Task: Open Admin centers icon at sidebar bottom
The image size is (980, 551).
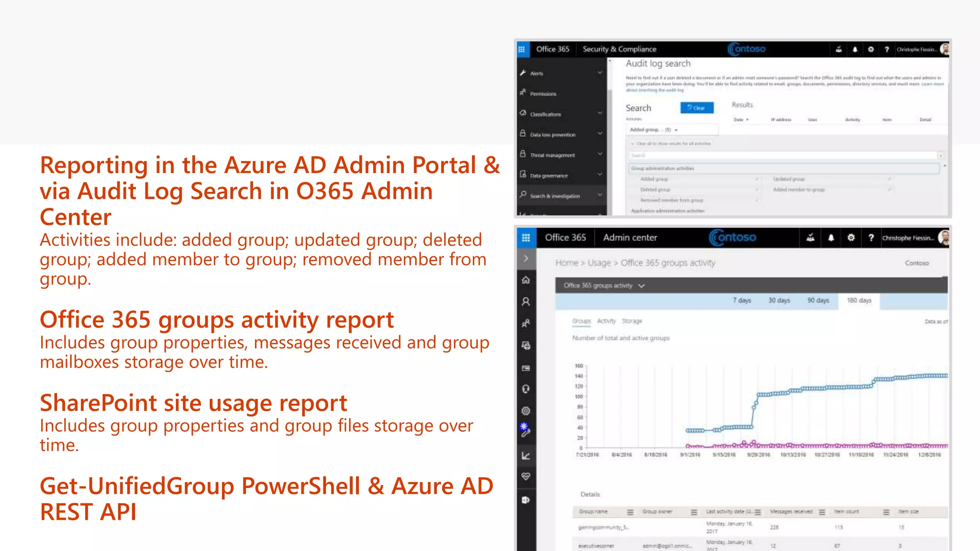Action: pos(526,500)
